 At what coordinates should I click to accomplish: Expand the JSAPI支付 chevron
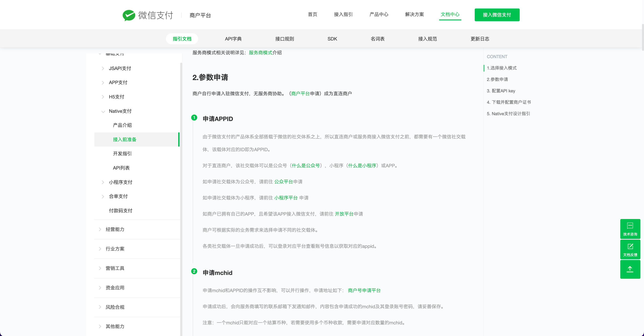[103, 68]
